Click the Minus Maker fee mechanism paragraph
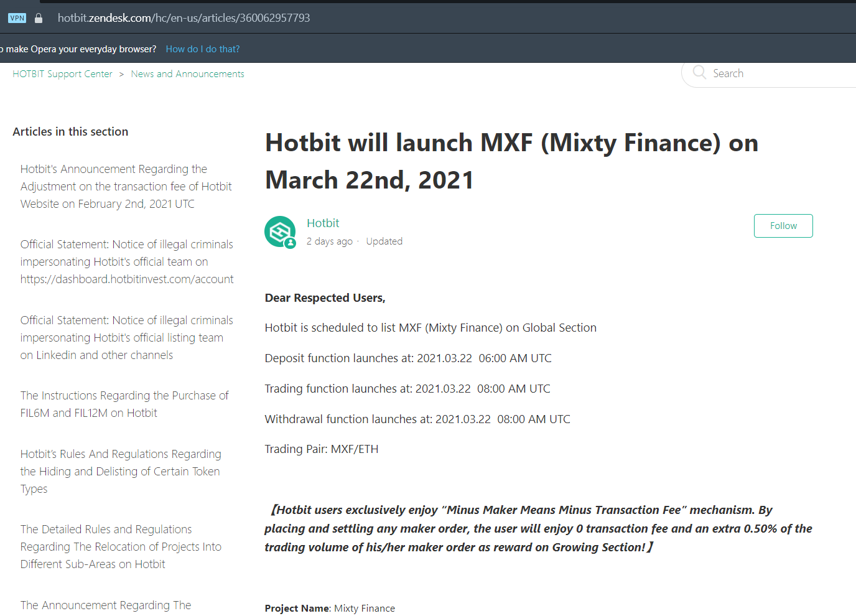856x616 pixels. pyautogui.click(x=539, y=529)
